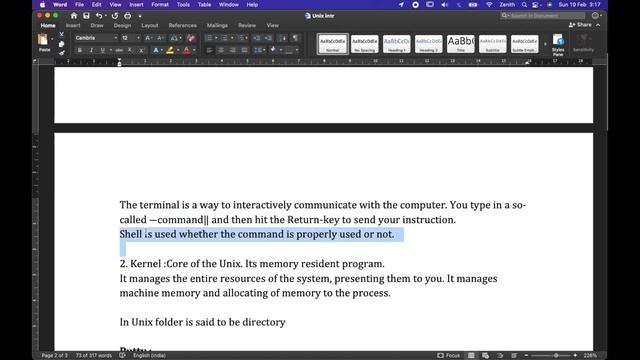Switch to the Design tab
Screen dimensions: 640x360
122,25
